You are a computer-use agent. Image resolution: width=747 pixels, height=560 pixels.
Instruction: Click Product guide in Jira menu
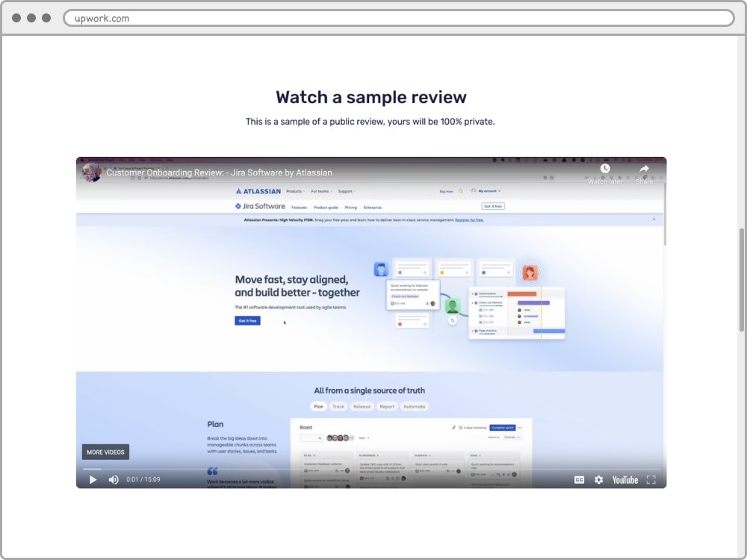tap(326, 208)
